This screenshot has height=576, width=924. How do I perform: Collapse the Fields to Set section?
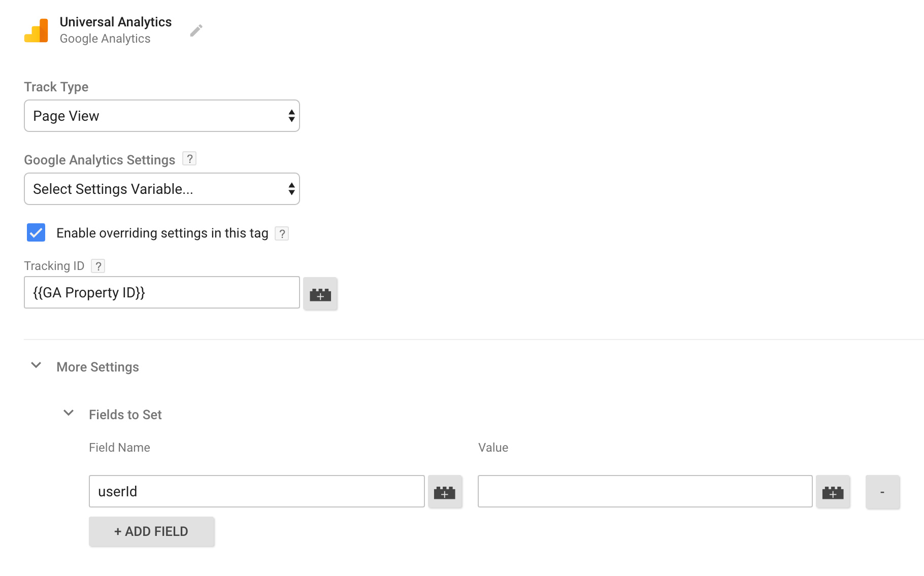point(69,413)
